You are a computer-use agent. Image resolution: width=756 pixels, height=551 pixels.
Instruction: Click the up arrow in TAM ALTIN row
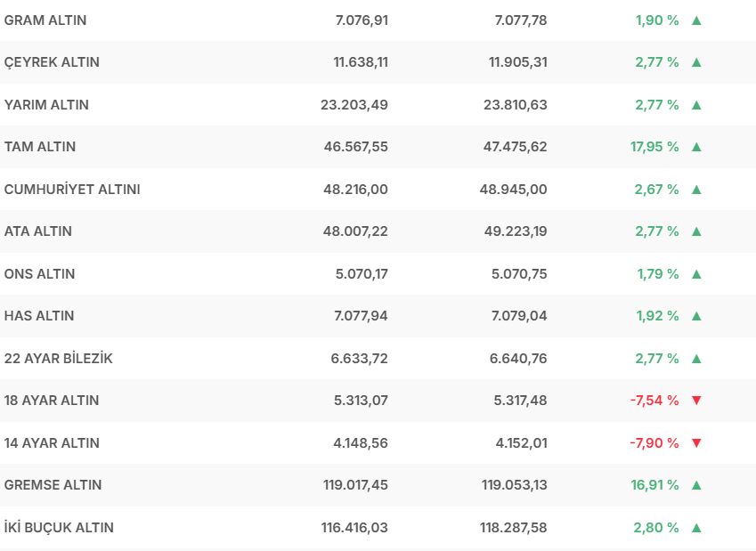[696, 147]
